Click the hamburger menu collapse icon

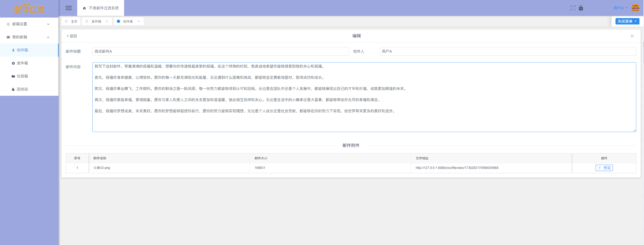click(x=69, y=8)
